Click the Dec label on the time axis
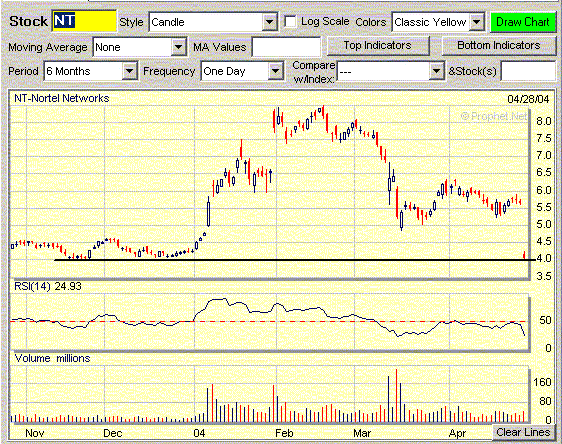The image size is (562, 444). pos(113,433)
